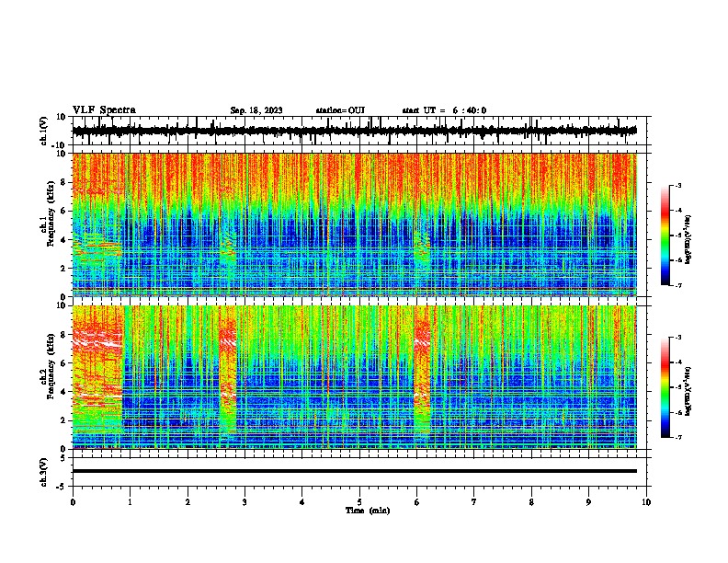Click the "station=OUI" header label
This screenshot has height=563, width=728.
coord(340,110)
